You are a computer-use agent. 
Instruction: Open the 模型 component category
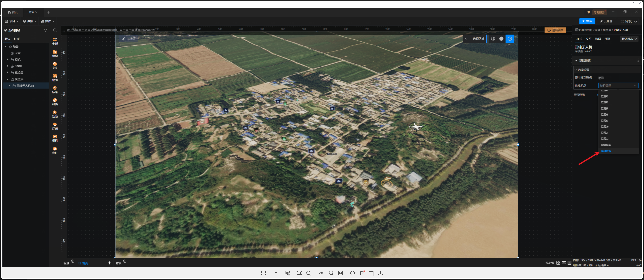click(55, 53)
